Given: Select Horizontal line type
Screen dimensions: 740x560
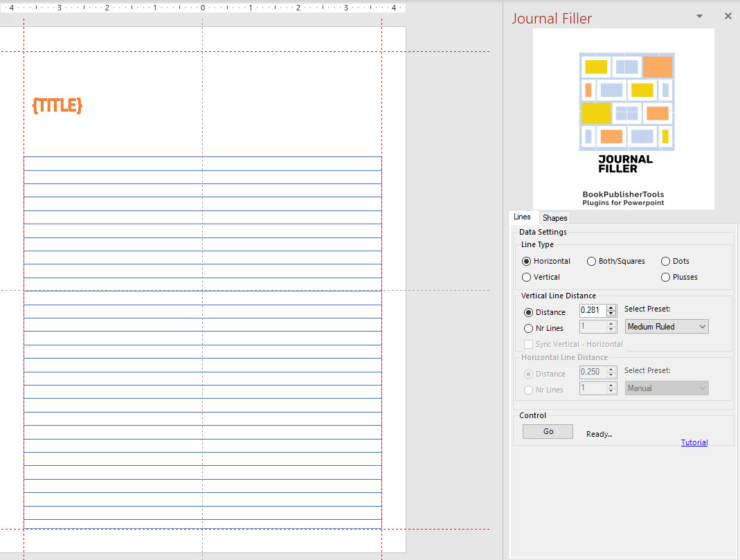Looking at the screenshot, I should click(527, 261).
